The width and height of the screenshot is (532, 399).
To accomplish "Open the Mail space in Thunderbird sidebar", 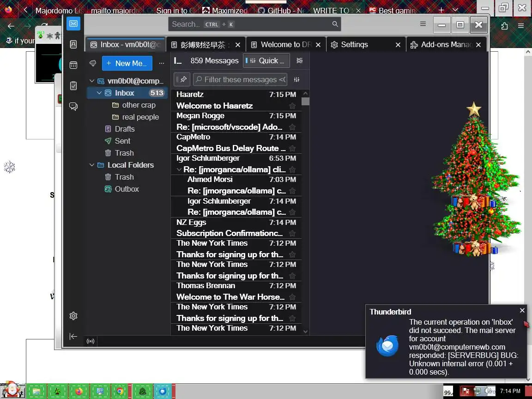I will (x=73, y=24).
